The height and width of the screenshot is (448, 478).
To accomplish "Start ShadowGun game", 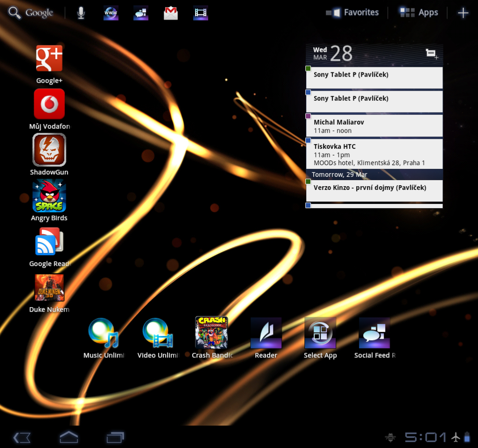I will (49, 150).
